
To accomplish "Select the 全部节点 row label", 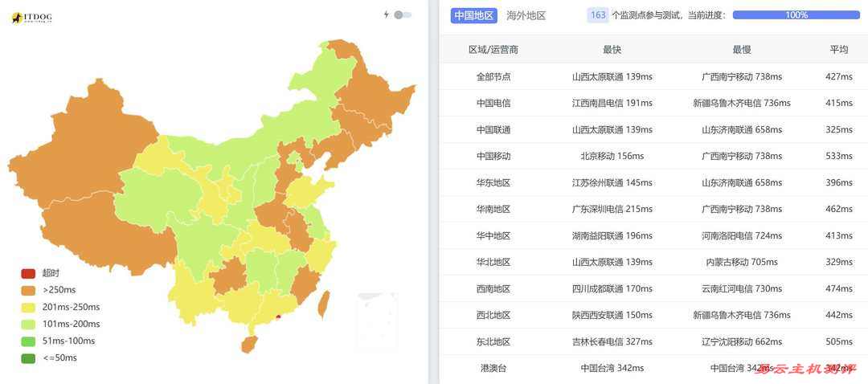I will [x=493, y=77].
